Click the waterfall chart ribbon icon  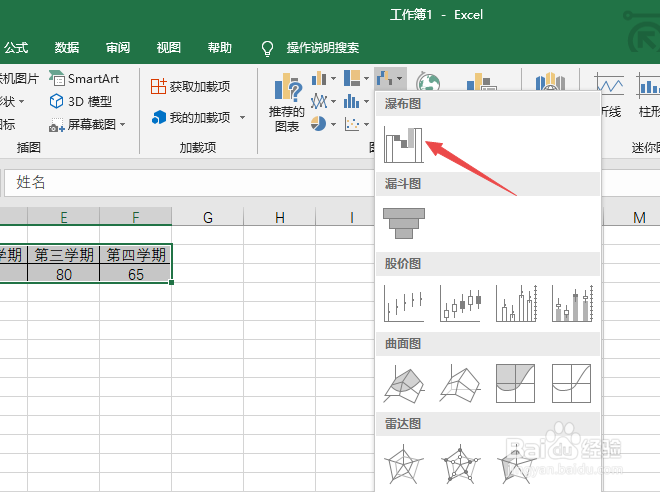384,78
